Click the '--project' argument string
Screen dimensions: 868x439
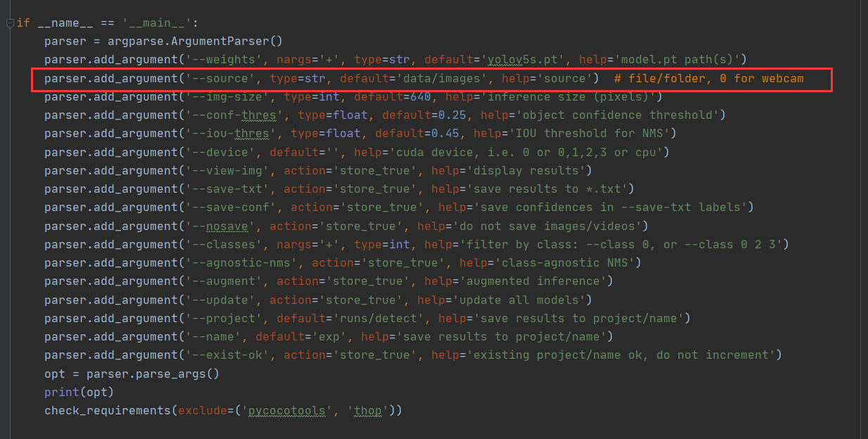224,318
